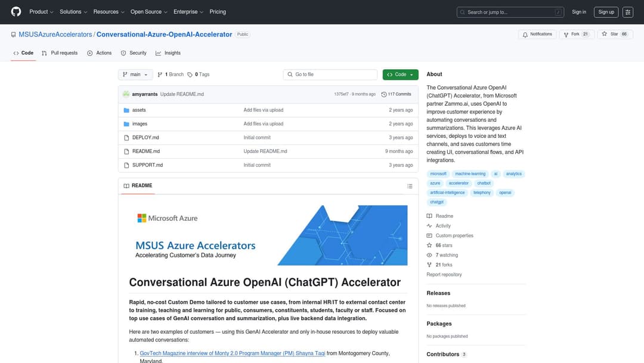Click the SUPPORT.md file icon

pos(126,165)
